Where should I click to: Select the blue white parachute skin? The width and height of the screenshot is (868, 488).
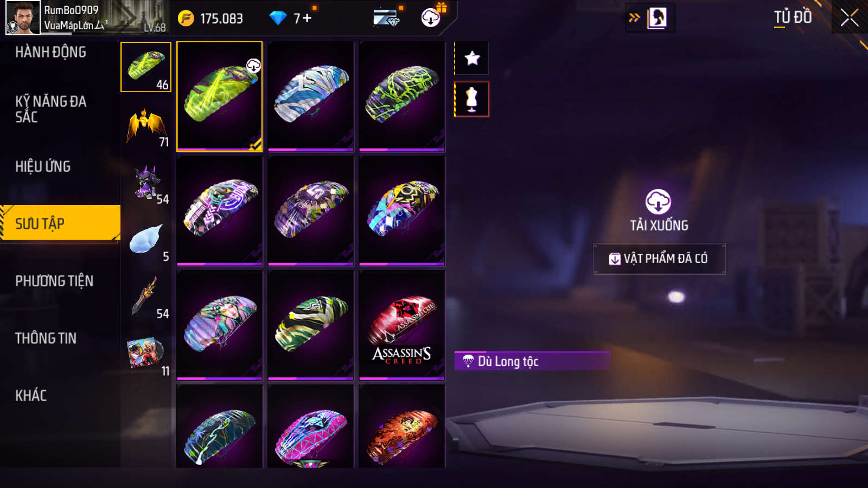[311, 96]
